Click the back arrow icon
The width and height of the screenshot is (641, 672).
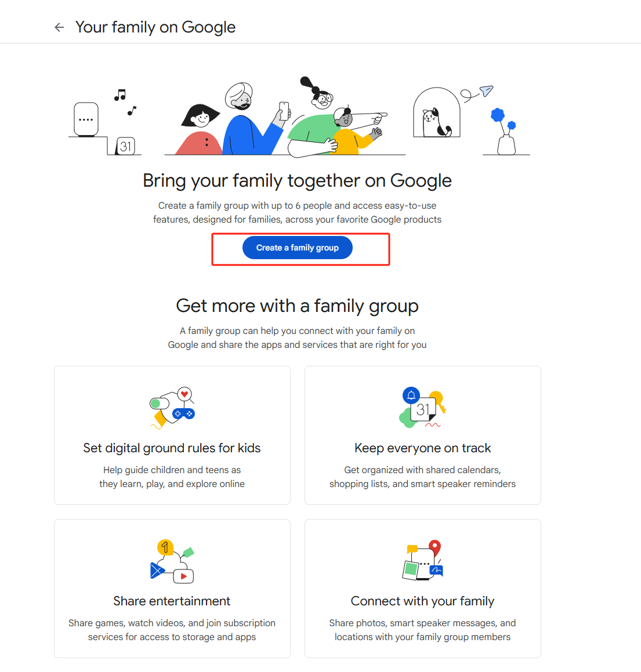[x=59, y=27]
